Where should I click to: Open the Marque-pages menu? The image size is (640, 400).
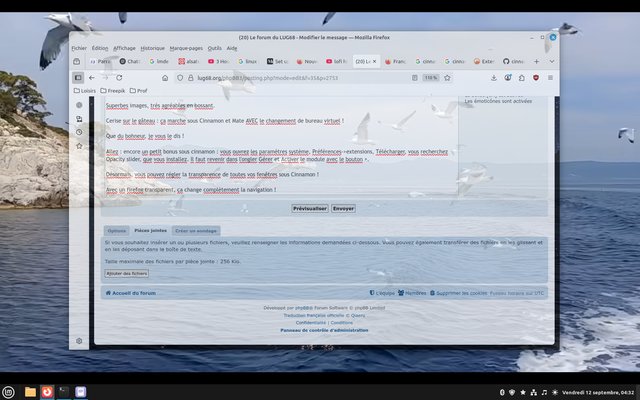(x=185, y=48)
